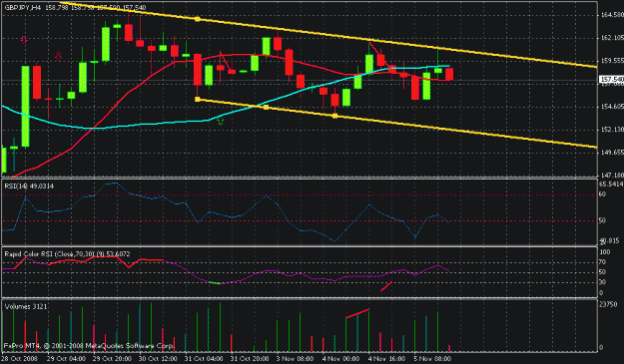Click the 164.580 price axis label
Image resolution: width=624 pixels, height=364 pixels.
point(612,15)
